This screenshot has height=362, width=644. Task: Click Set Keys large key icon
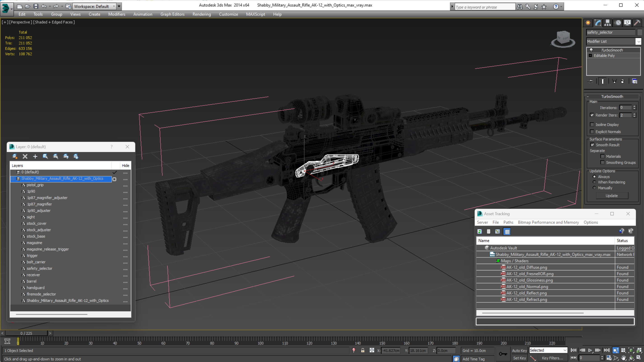point(503,354)
